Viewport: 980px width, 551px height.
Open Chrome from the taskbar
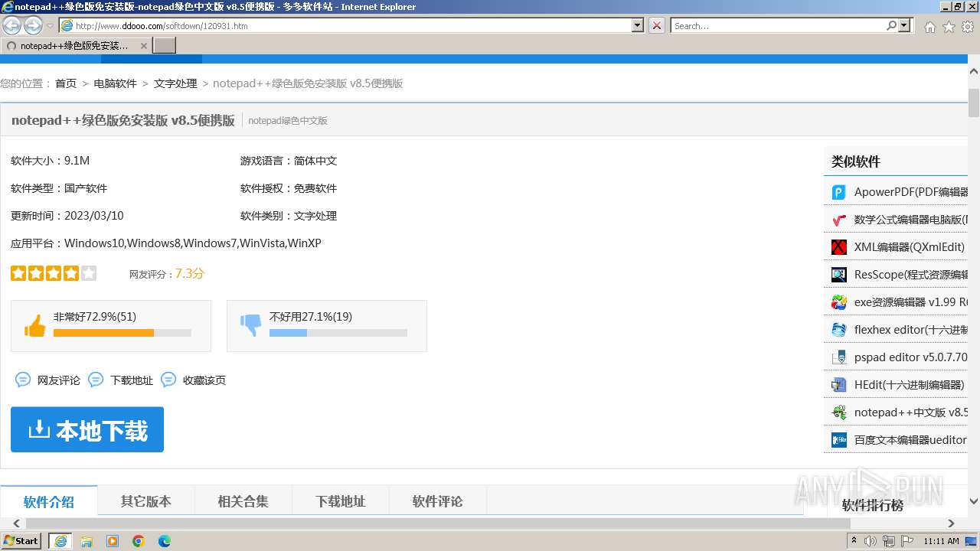tap(139, 541)
